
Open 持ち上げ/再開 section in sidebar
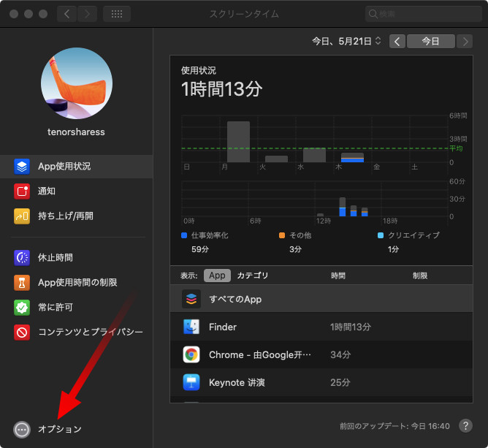coord(66,216)
